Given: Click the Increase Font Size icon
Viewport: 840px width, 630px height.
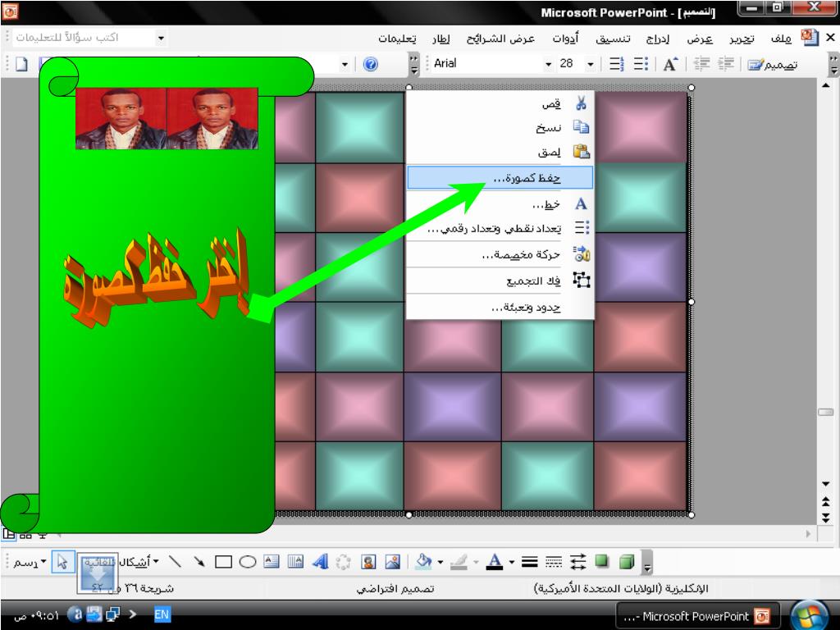Looking at the screenshot, I should pyautogui.click(x=670, y=64).
